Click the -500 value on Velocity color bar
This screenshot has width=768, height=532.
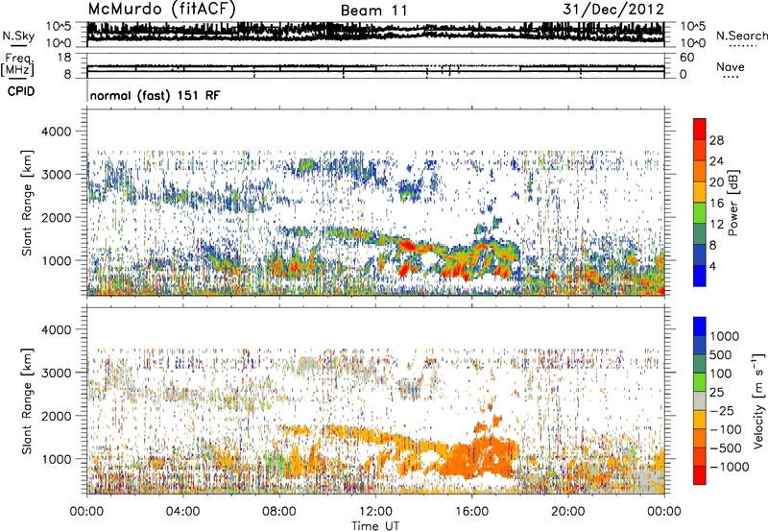725,448
